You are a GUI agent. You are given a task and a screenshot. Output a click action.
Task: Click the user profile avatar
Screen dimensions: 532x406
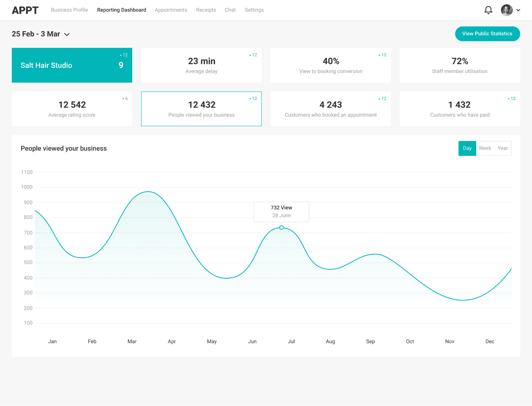coord(507,10)
